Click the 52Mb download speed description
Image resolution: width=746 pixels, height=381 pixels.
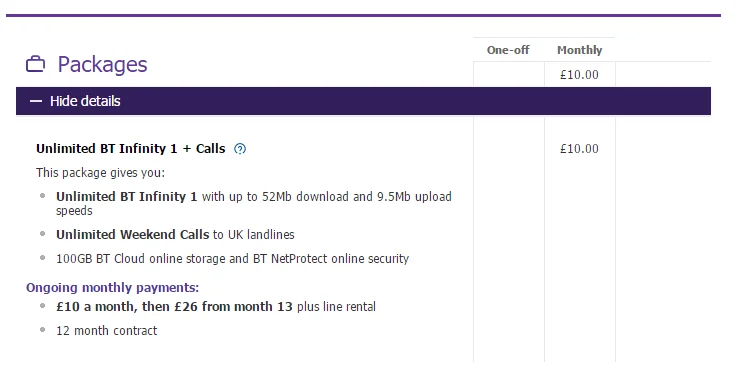click(x=254, y=204)
